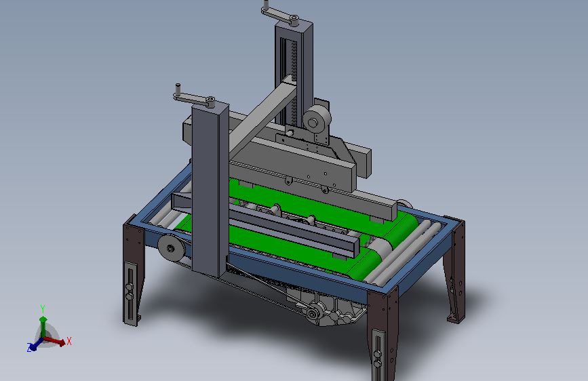Select the round pulley wheel on the frame side

(x=172, y=248)
